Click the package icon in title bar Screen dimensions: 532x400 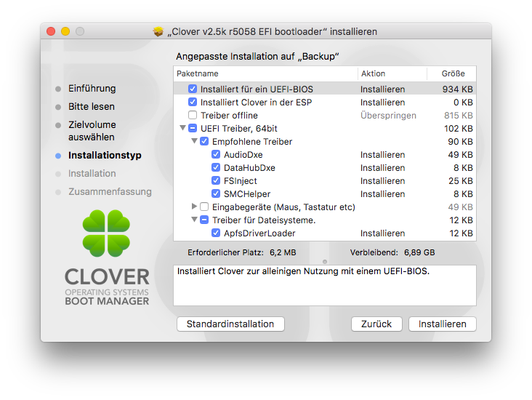click(158, 31)
